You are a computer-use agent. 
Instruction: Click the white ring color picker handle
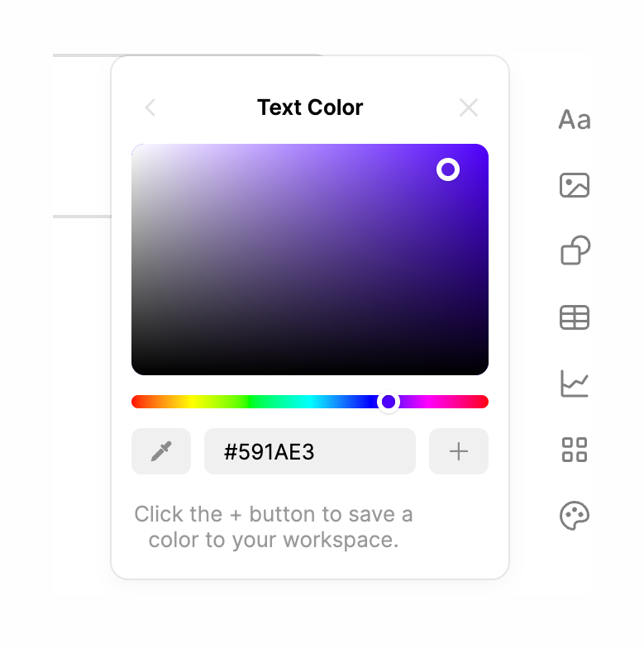pos(448,169)
